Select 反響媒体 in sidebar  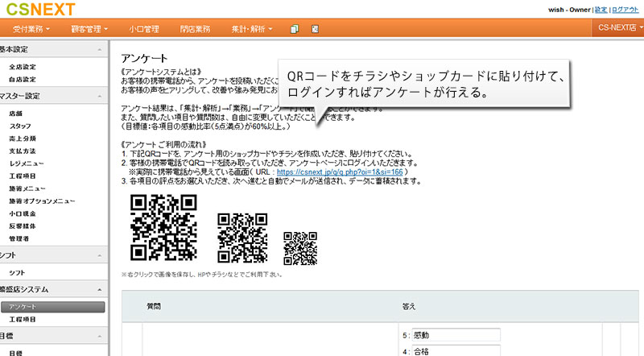click(x=23, y=226)
